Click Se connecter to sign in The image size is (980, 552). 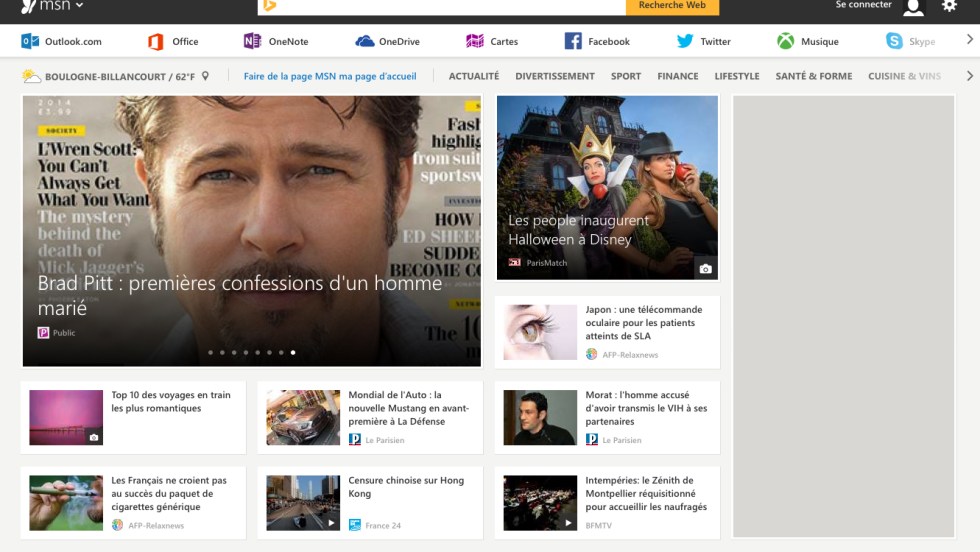point(863,5)
